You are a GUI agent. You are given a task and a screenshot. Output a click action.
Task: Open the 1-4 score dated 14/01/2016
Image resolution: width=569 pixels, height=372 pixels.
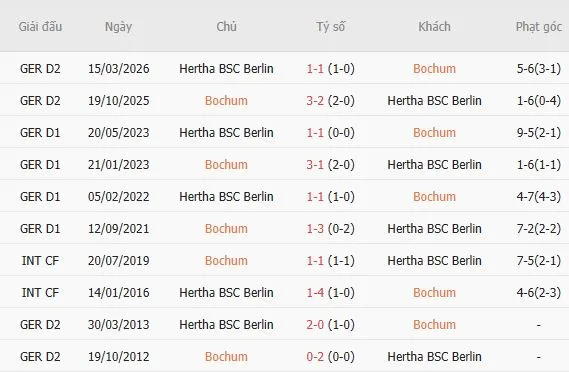click(315, 293)
